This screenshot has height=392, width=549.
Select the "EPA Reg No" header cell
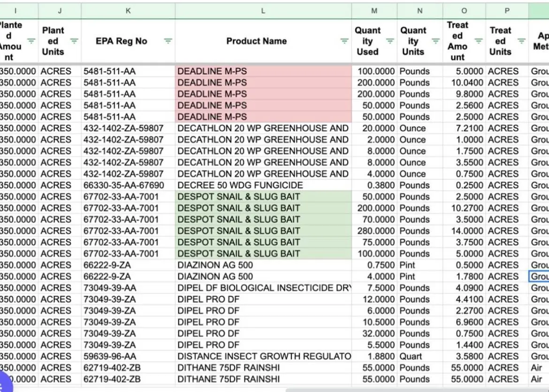(128, 41)
